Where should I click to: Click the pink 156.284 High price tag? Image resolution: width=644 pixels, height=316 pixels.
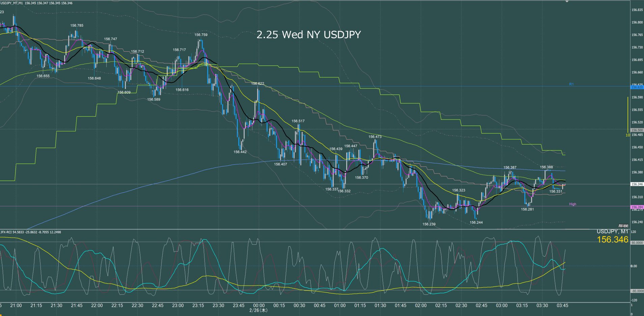pos(637,207)
